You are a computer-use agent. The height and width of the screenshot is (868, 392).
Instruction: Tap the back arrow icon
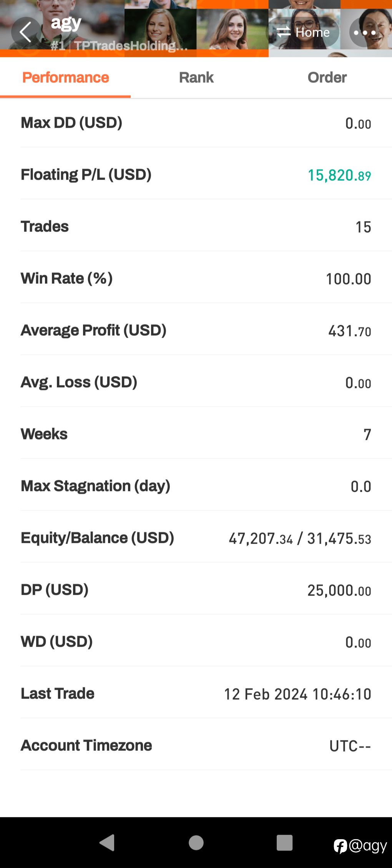(26, 32)
